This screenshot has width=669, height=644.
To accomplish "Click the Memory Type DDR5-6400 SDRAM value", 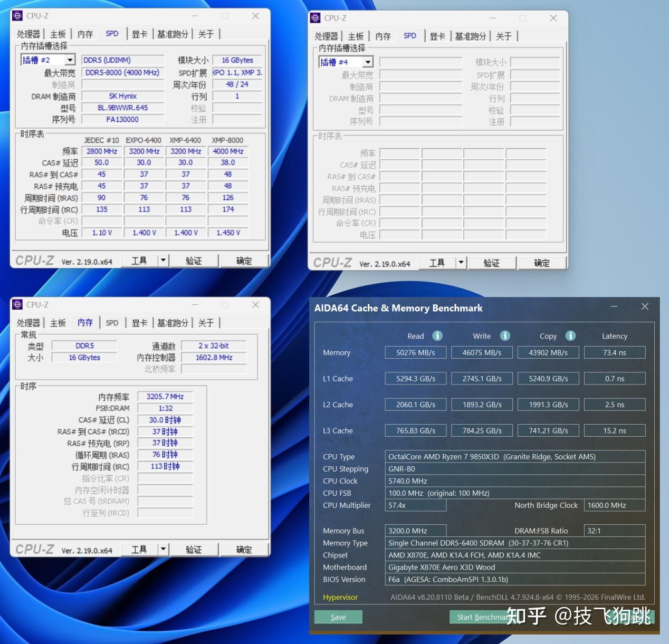I will point(515,543).
